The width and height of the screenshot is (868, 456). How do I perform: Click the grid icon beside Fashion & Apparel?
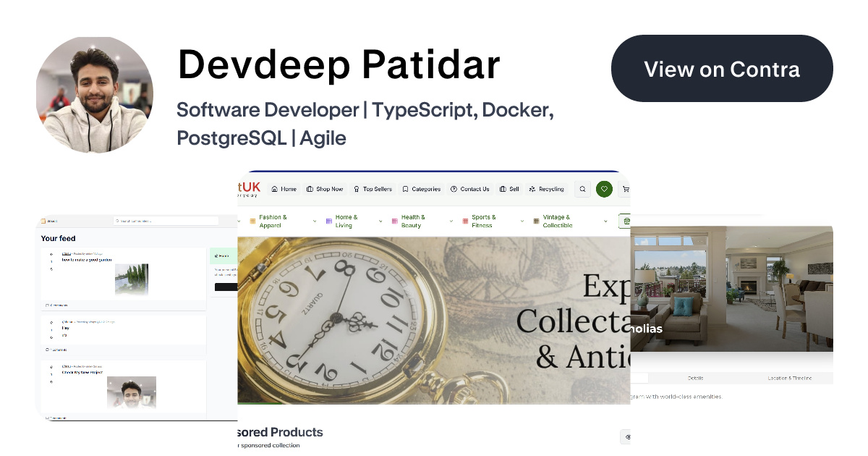(x=252, y=221)
